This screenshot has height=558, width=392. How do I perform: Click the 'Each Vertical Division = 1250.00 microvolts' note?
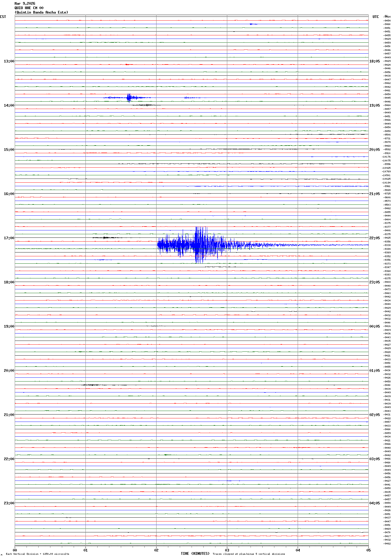tap(37, 554)
